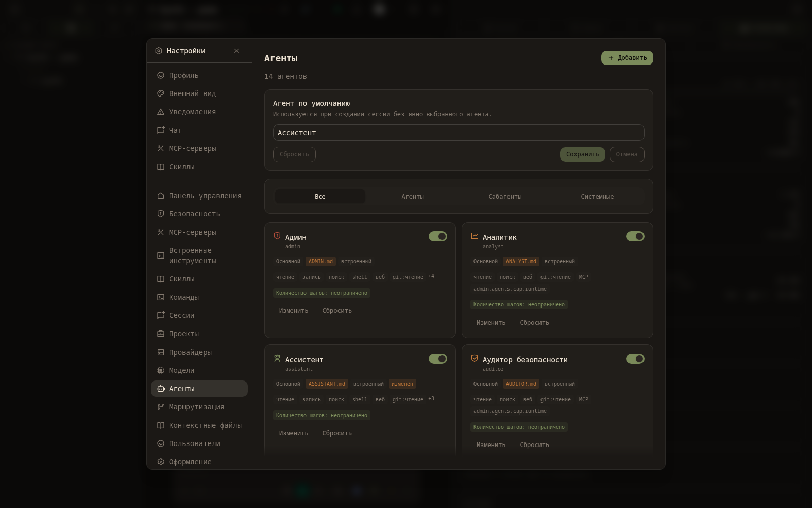The image size is (812, 508).
Task: Open the Проекты section
Action: 199,334
